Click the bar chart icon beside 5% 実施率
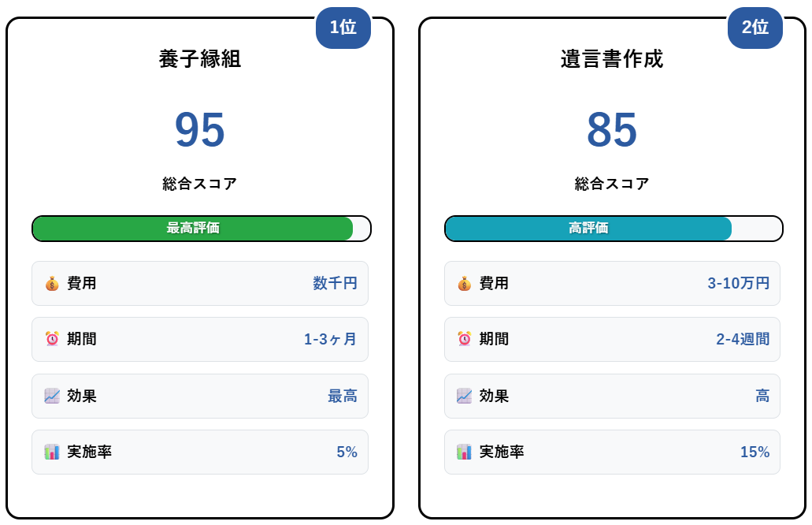The width and height of the screenshot is (812, 525). (52, 452)
